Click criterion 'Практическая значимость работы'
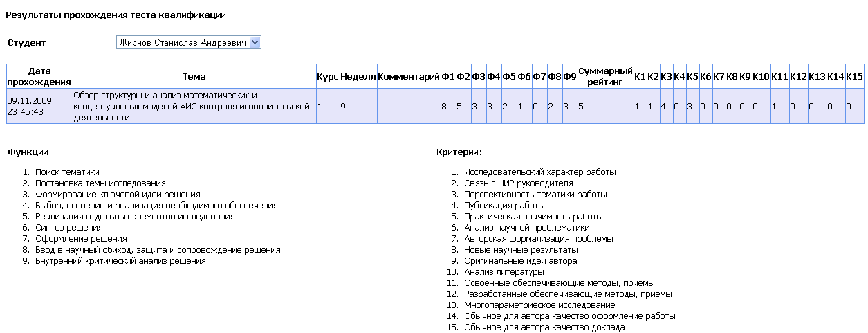The width and height of the screenshot is (868, 333). click(x=533, y=217)
